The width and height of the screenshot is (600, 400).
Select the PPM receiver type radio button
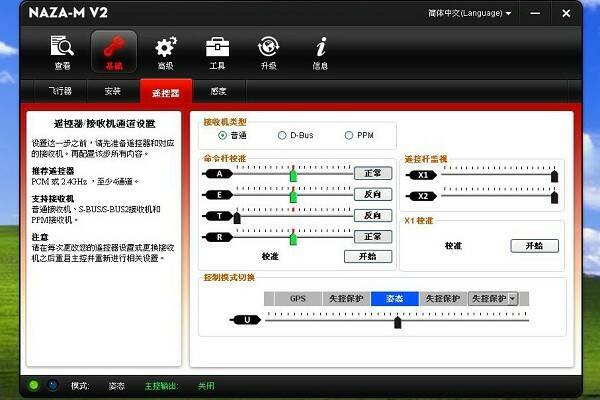coord(349,135)
